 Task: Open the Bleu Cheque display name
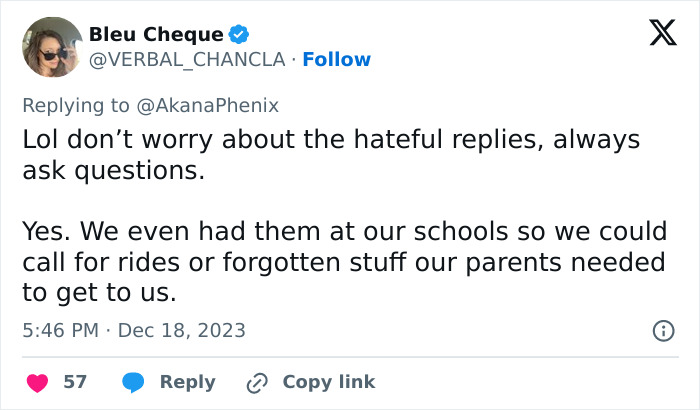pos(156,34)
